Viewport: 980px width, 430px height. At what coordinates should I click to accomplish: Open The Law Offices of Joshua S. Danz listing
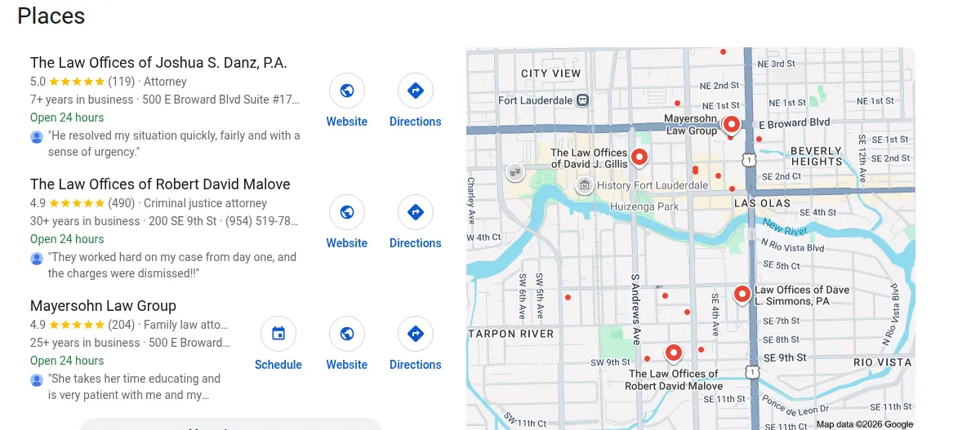pos(158,63)
